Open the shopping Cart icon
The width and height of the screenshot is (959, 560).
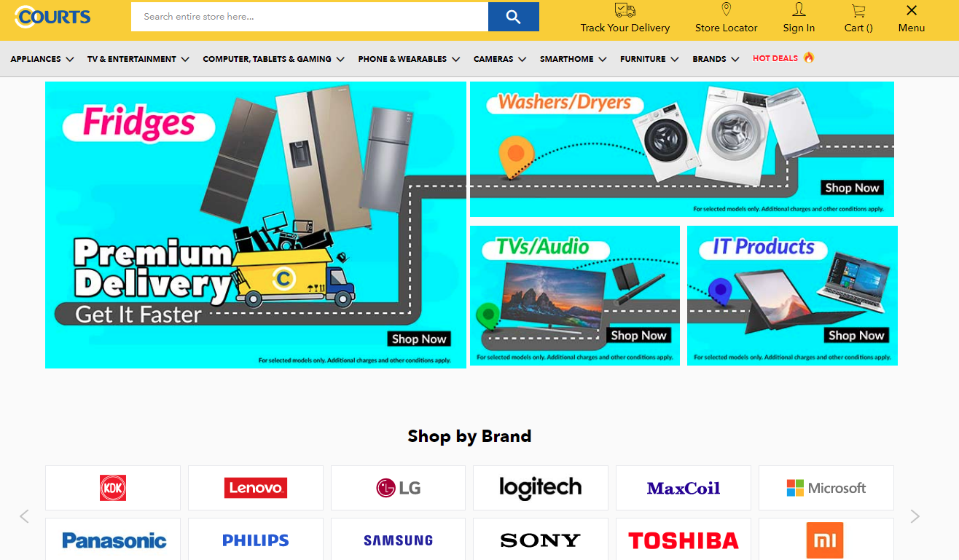tap(858, 10)
